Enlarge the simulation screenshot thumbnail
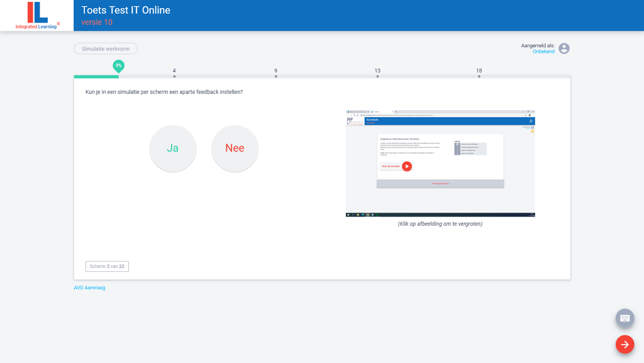This screenshot has height=363, width=644. (440, 164)
